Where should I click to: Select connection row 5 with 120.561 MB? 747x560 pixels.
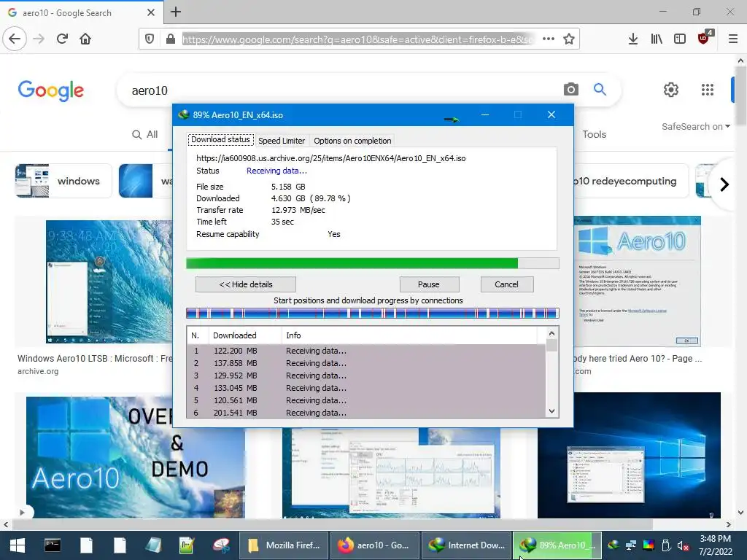click(366, 400)
